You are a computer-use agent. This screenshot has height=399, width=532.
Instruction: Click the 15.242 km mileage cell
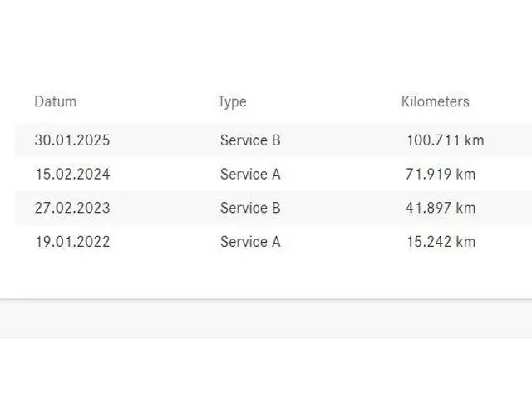441,242
